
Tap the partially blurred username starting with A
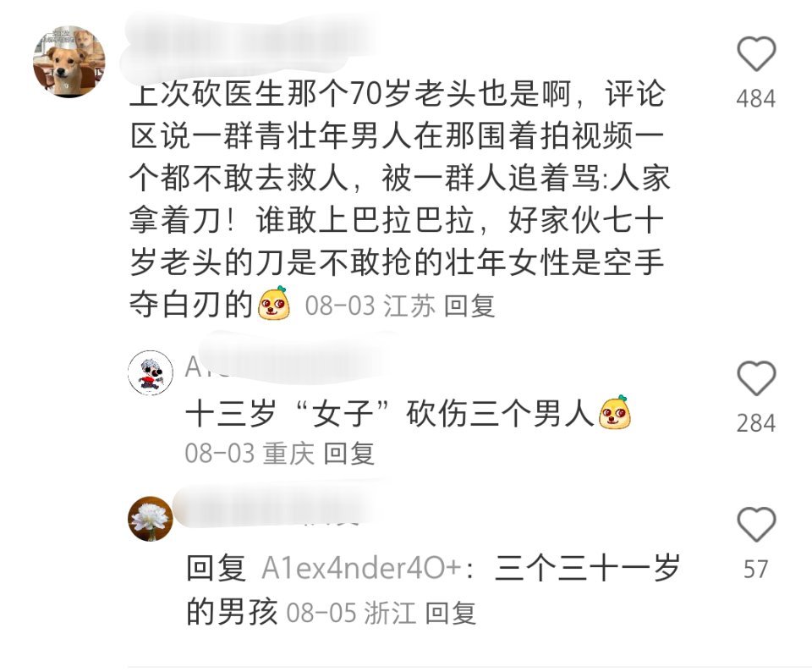coord(285,366)
